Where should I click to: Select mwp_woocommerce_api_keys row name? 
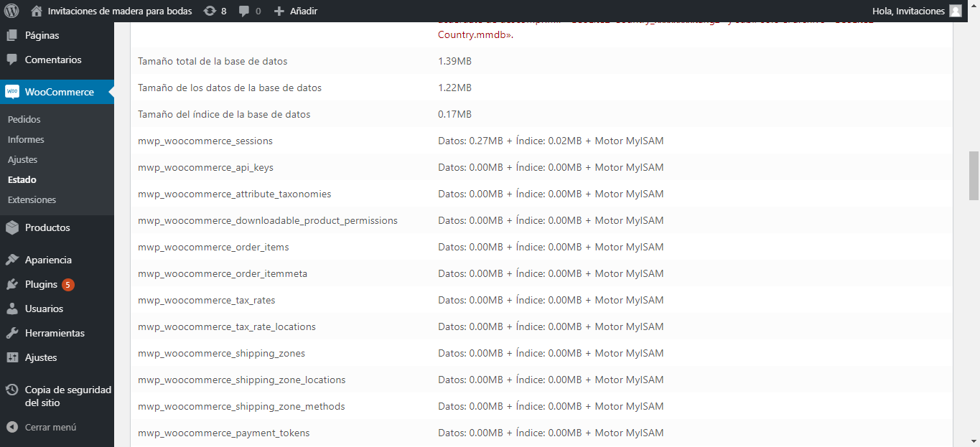(205, 167)
